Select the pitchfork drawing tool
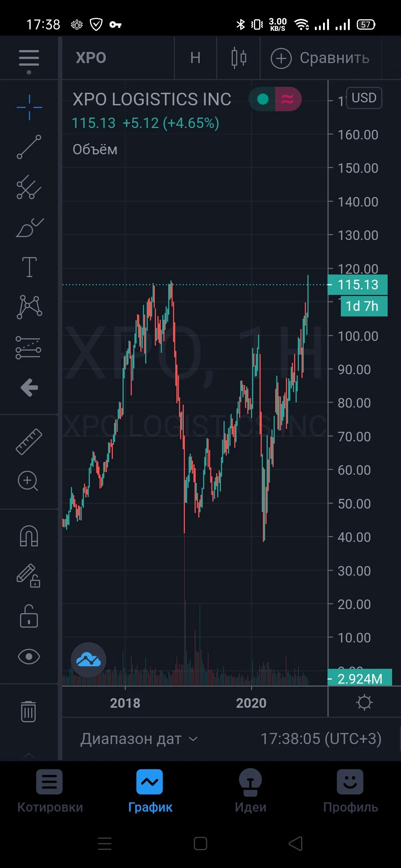The height and width of the screenshot is (868, 401). pos(29,187)
